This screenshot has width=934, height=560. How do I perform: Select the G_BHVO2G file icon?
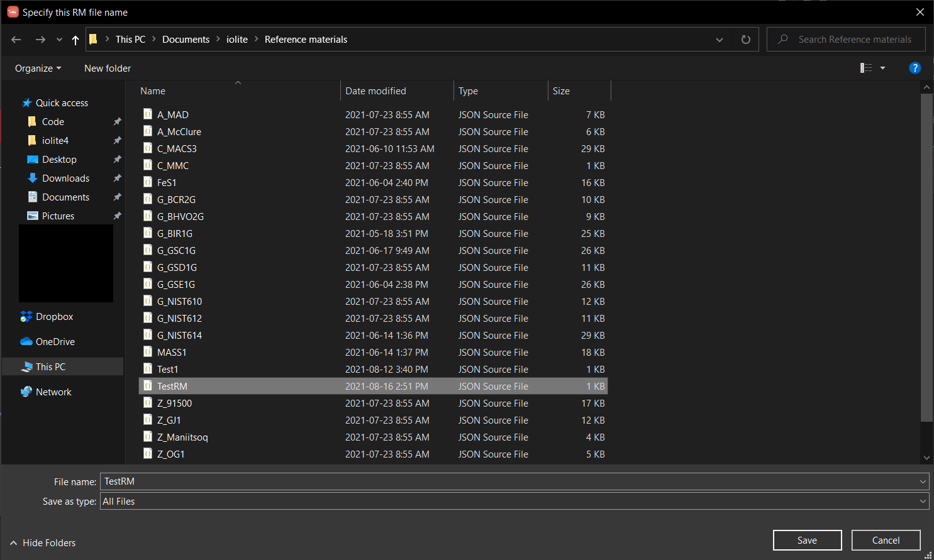tap(148, 216)
